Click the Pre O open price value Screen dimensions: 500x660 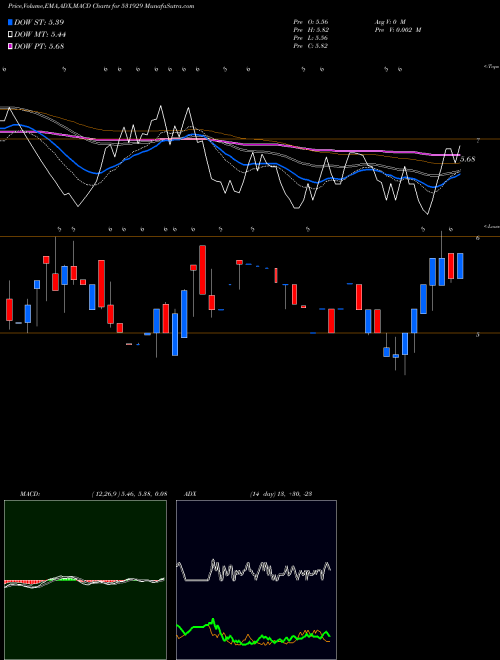click(311, 21)
